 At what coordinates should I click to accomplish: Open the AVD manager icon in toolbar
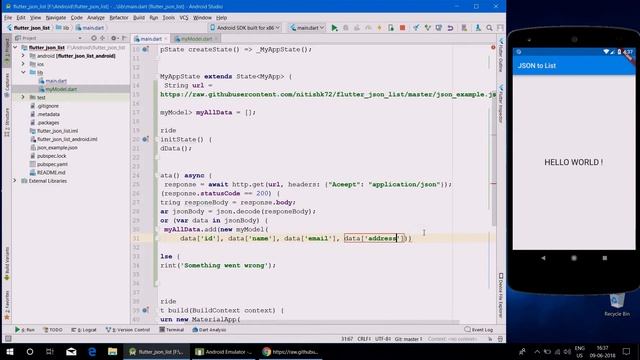point(464,28)
